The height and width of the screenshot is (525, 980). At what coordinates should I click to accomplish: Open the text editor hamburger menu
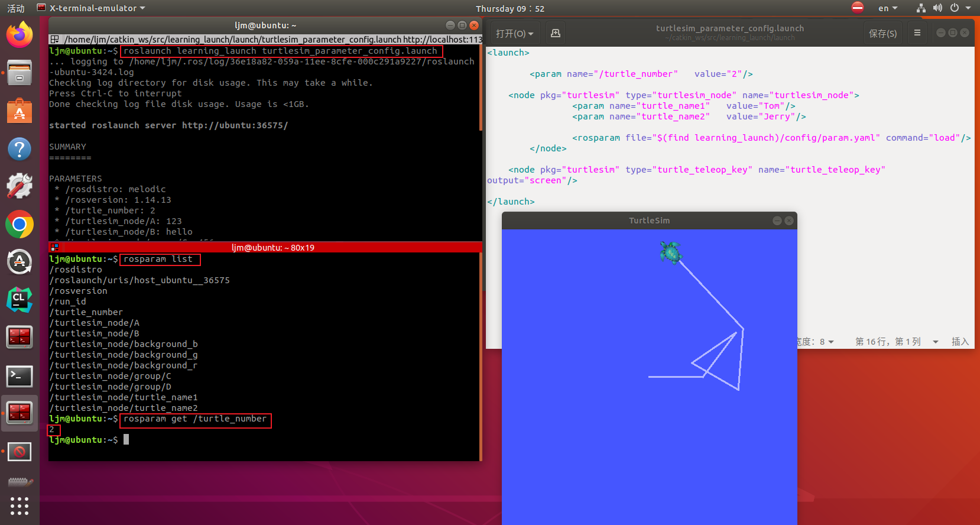[x=917, y=33]
